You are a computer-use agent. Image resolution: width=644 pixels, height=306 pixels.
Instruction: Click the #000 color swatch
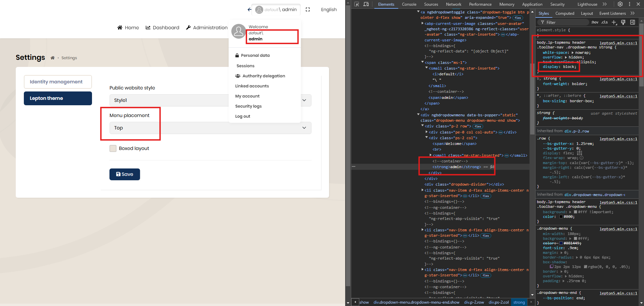point(561,217)
